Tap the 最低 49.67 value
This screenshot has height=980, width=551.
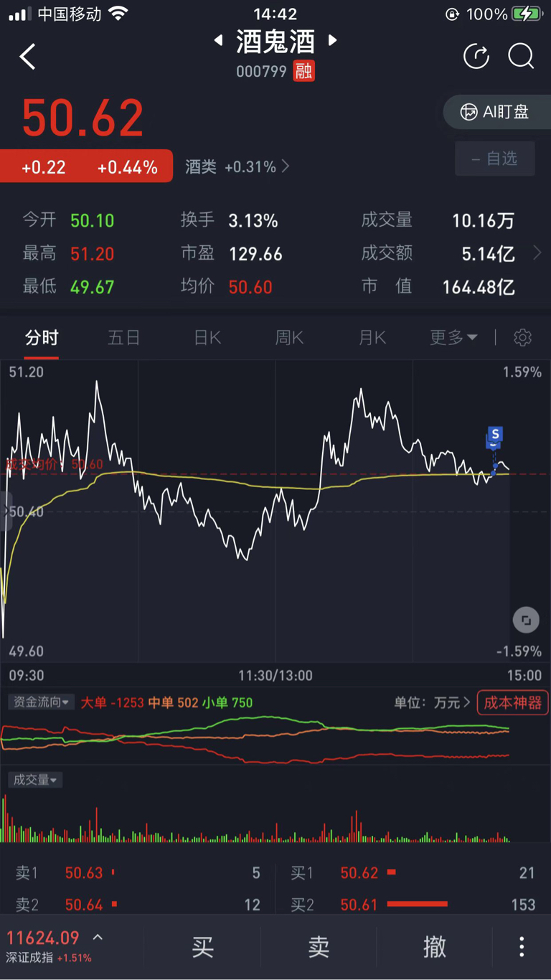[x=93, y=287]
